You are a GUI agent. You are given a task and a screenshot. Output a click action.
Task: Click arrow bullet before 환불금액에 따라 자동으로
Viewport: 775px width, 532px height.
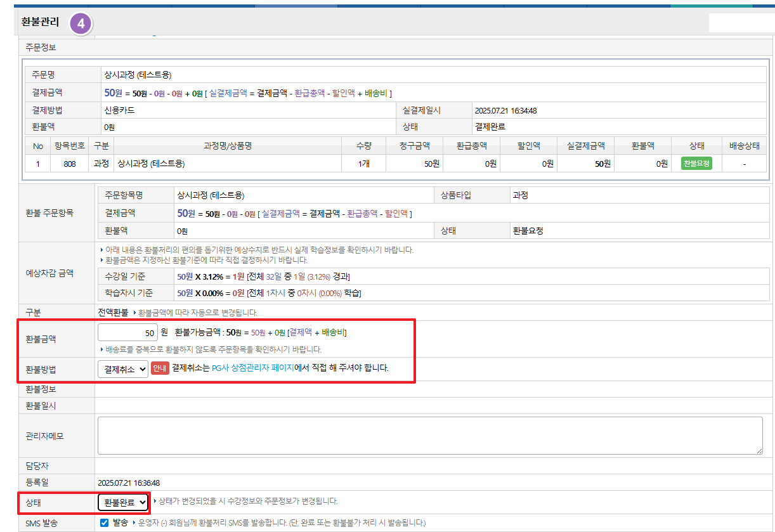tap(134, 313)
